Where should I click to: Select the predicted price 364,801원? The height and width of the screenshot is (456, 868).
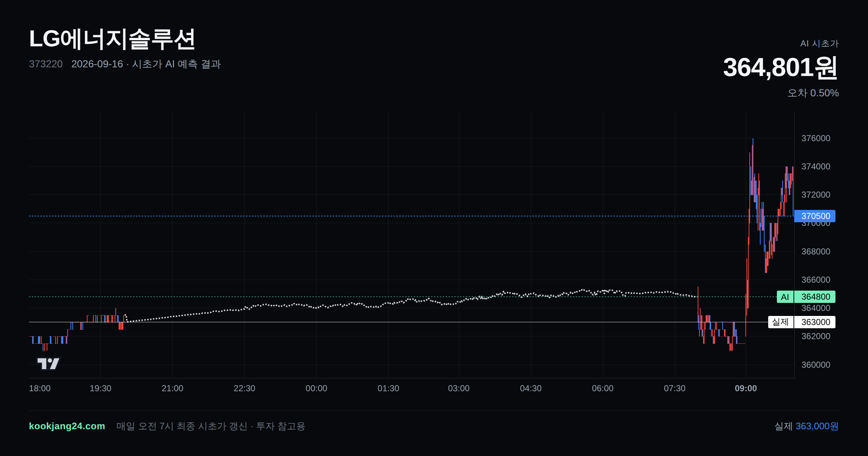point(780,68)
